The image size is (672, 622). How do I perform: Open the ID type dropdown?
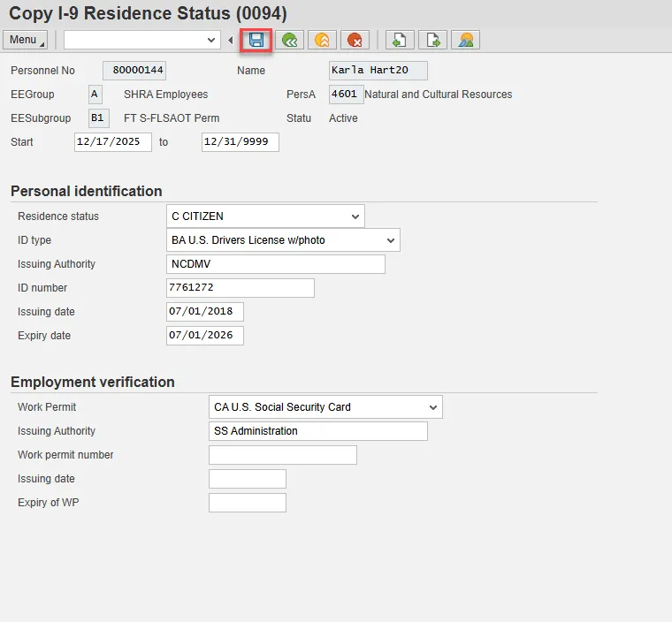point(390,240)
